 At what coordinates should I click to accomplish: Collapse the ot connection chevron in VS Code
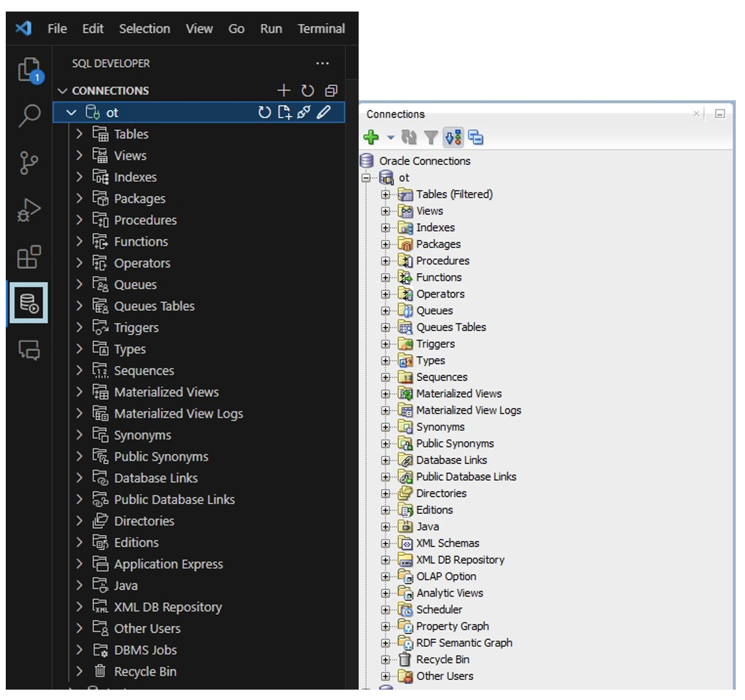pyautogui.click(x=71, y=112)
